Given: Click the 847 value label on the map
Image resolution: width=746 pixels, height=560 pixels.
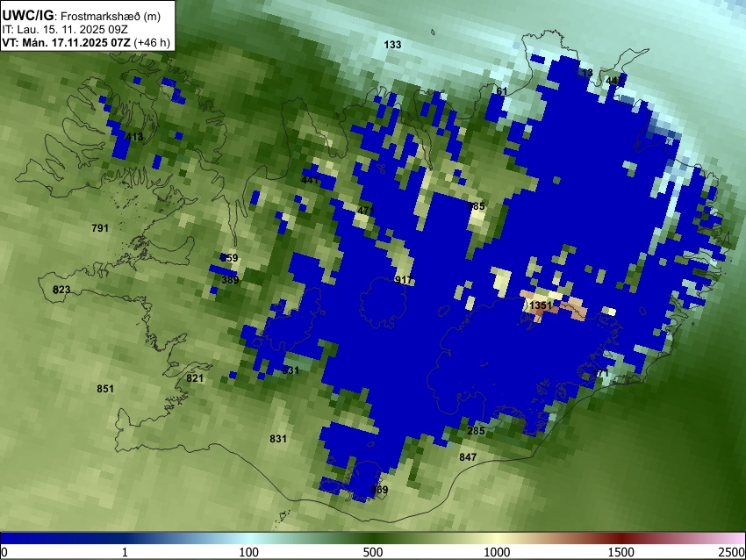Looking at the screenshot, I should click(x=468, y=457).
